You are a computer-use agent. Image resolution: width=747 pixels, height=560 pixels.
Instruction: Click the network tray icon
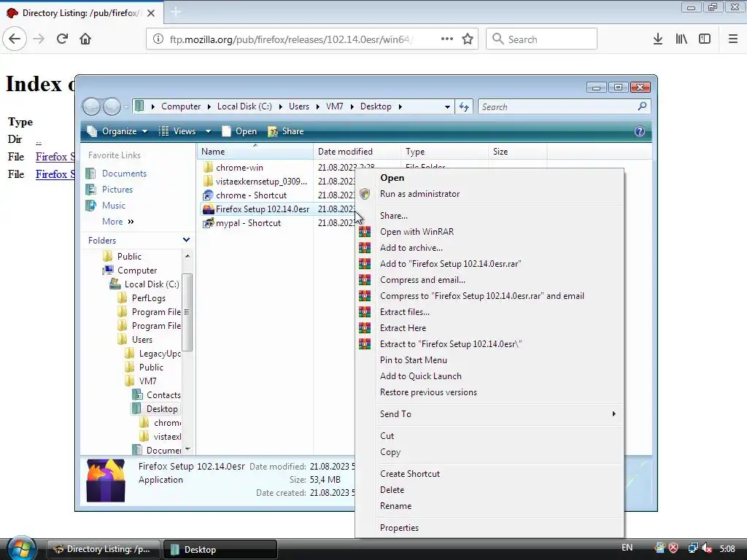tap(693, 548)
